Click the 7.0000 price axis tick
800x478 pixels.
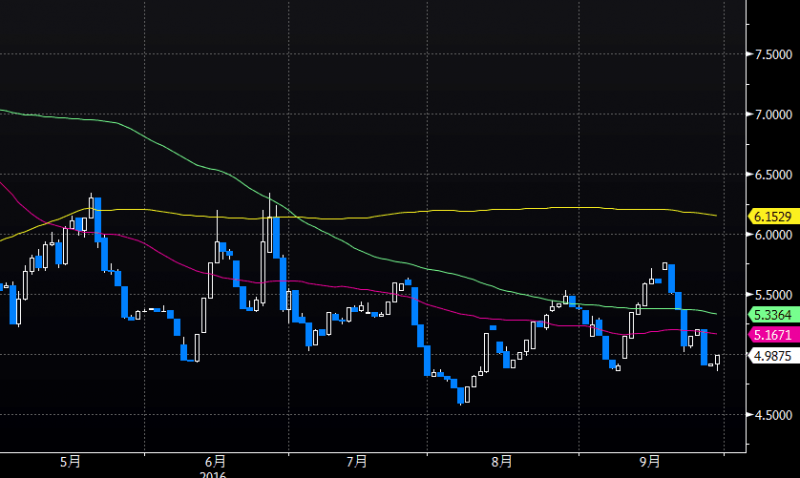pos(773,115)
